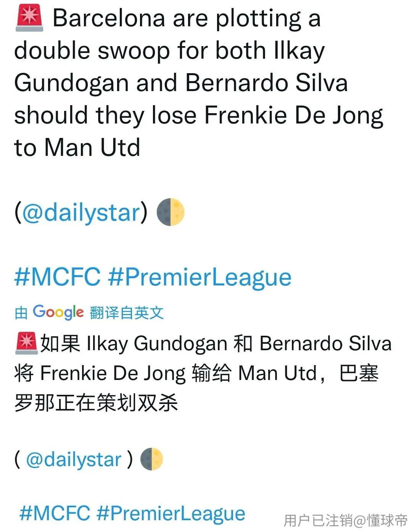Viewport: 412px width, 532px height.
Task: Click the half-moon emoji in the translated section
Action: 151,459
